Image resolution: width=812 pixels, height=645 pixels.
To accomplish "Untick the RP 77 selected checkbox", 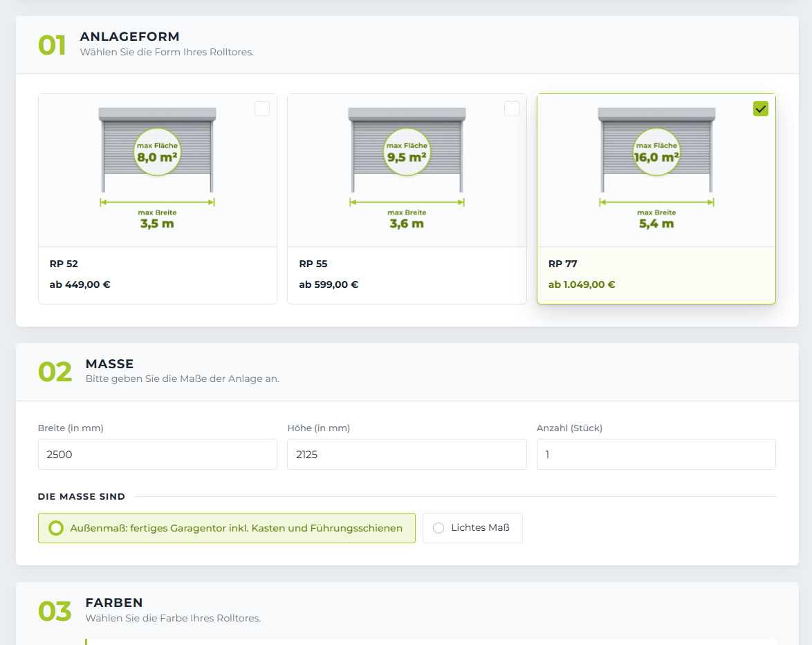I will coord(761,109).
